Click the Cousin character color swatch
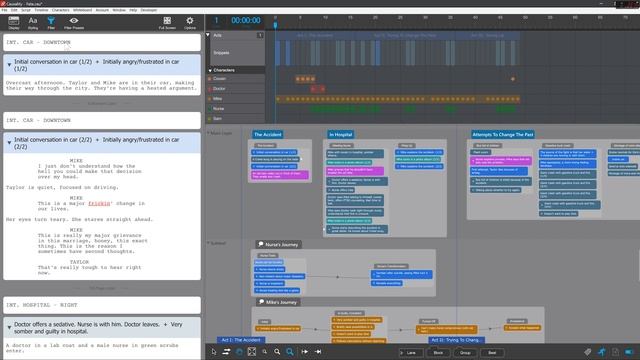 (x=210, y=79)
